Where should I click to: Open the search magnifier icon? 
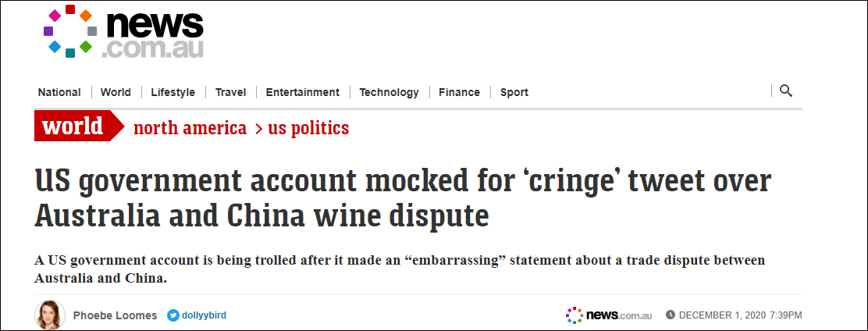pos(785,91)
